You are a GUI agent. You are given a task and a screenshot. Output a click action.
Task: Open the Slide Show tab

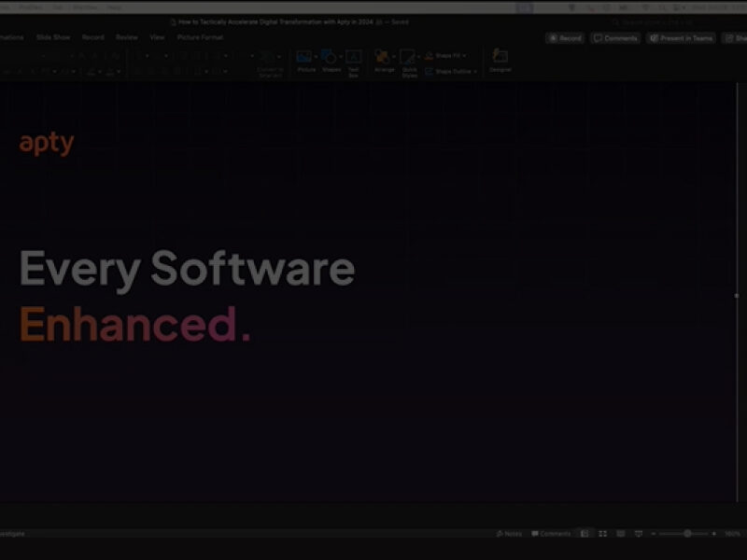(53, 37)
